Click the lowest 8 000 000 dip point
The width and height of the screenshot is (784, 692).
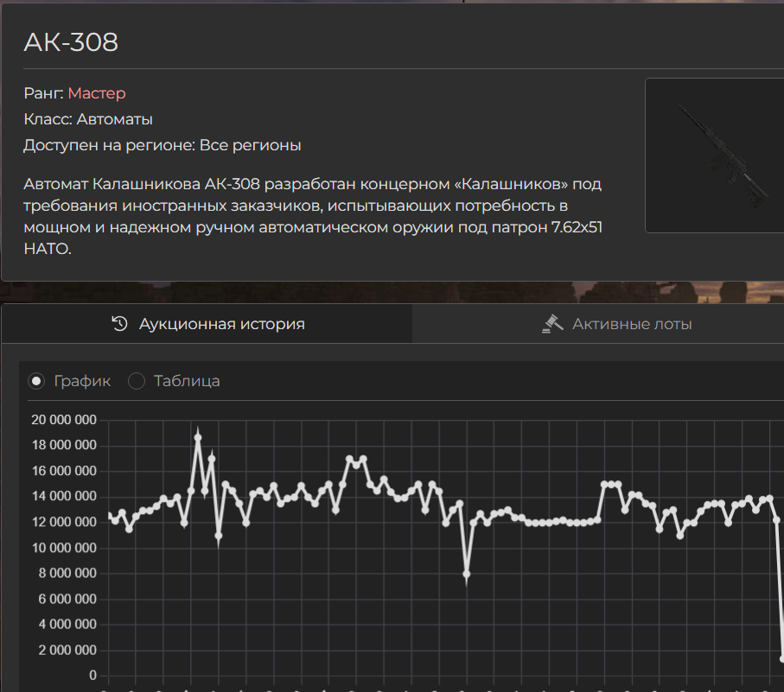coord(467,575)
